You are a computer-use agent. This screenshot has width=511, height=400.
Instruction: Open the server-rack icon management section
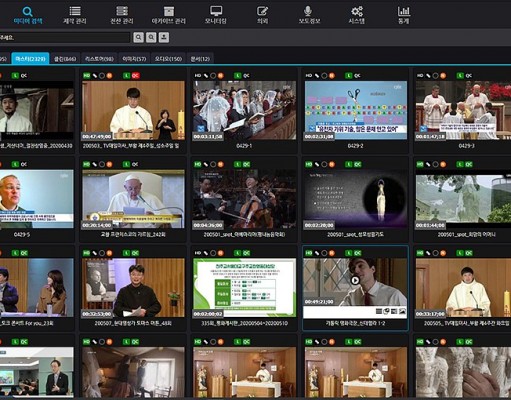click(122, 15)
